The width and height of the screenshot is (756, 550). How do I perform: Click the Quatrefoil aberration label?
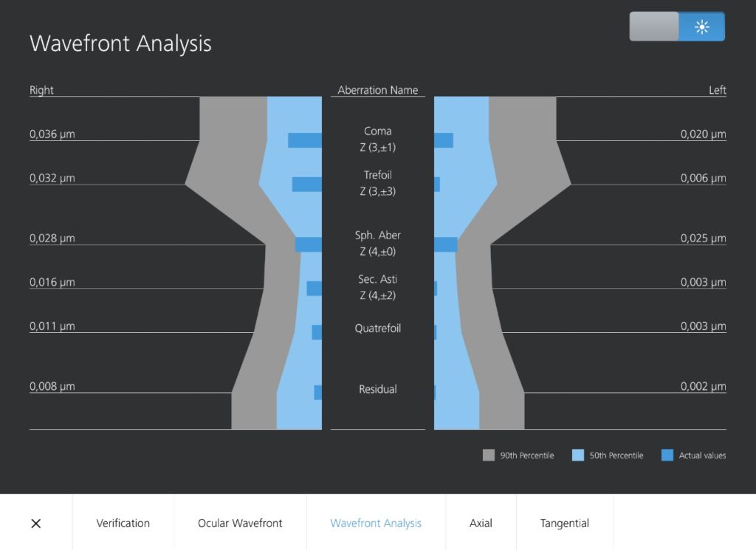[x=378, y=329]
